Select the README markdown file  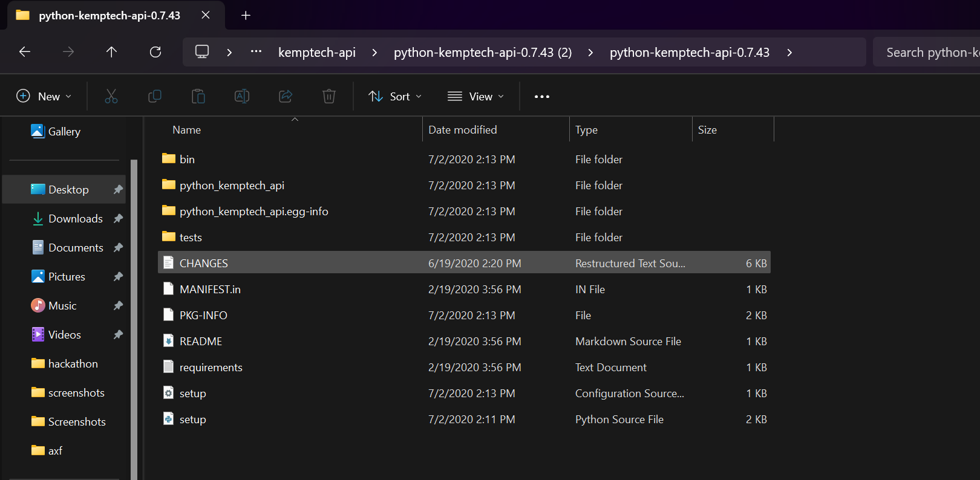[x=464, y=342]
